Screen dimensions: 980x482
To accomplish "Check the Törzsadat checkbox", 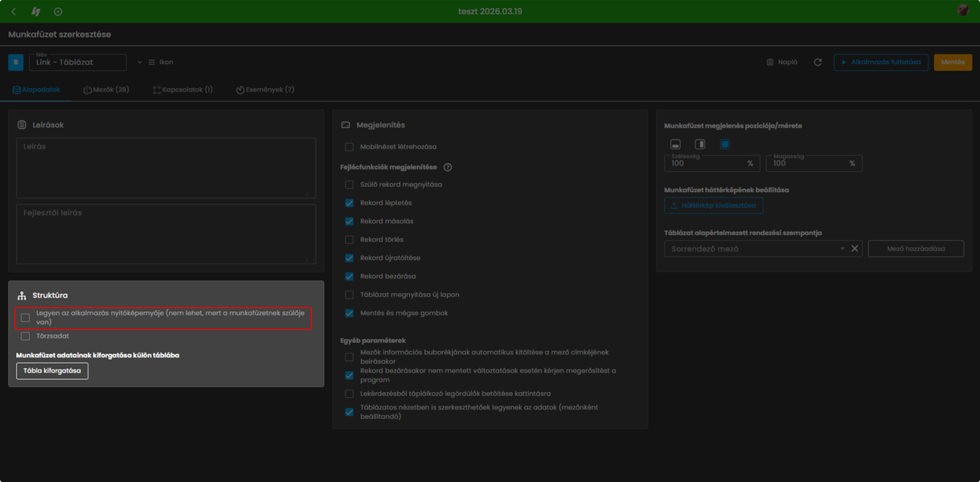I will (x=25, y=336).
